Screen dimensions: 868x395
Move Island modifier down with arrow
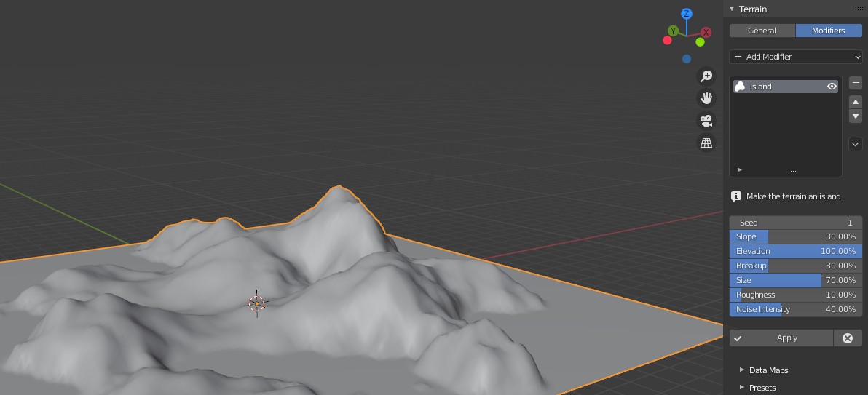(x=856, y=116)
